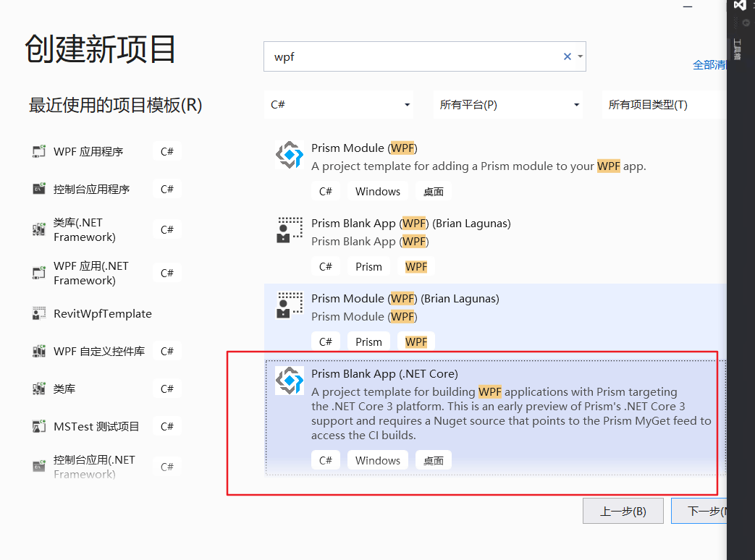Select Prism Blank App (.NET Core) title
This screenshot has height=560, width=755.
click(384, 374)
